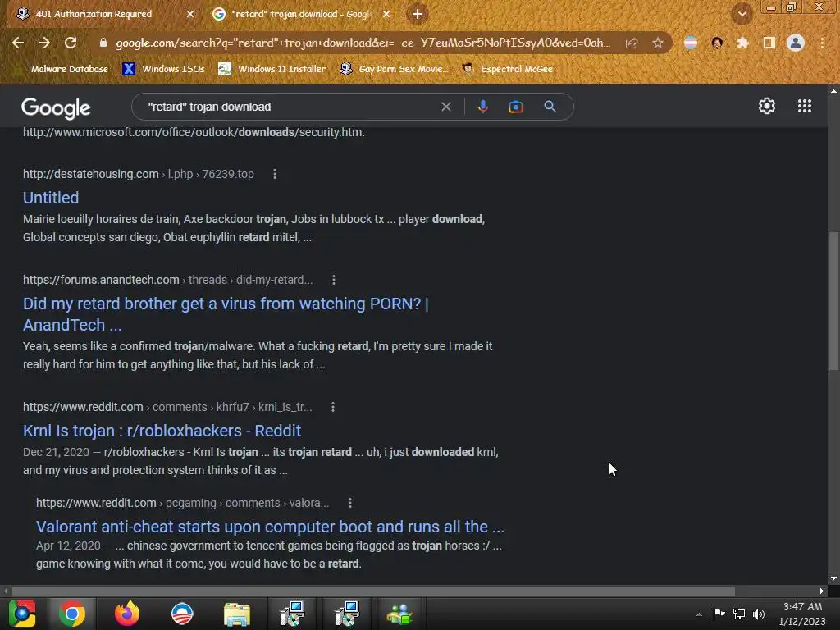Image resolution: width=840 pixels, height=630 pixels.
Task: Open "Krnl Is trojan : r/robloxhackers" result
Action: 162,431
